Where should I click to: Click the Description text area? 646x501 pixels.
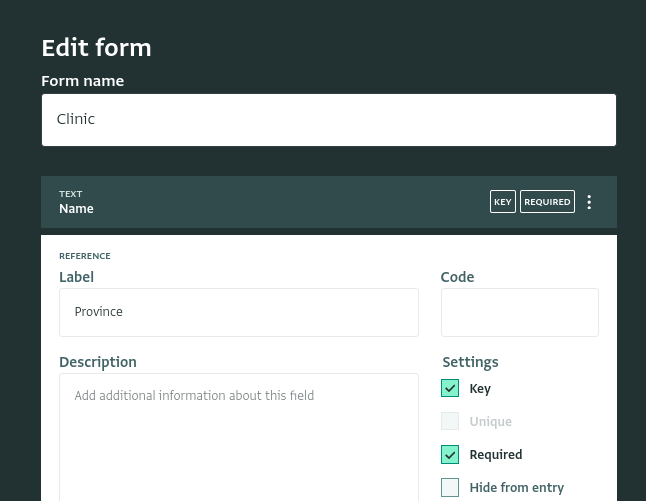239,437
